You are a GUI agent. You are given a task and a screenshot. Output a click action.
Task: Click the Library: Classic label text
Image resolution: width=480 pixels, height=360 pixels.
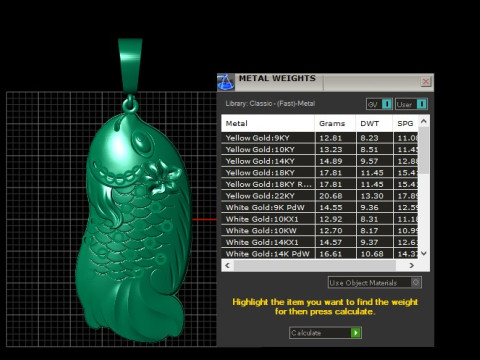click(270, 104)
